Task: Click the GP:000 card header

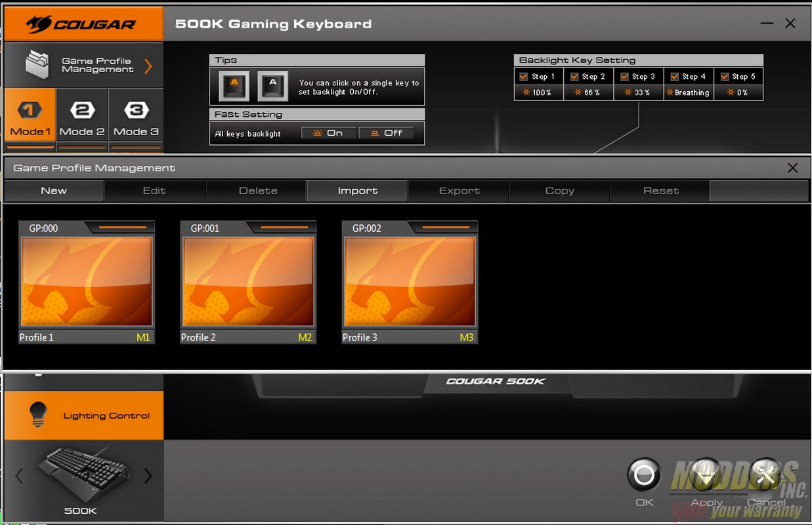Action: [x=87, y=228]
